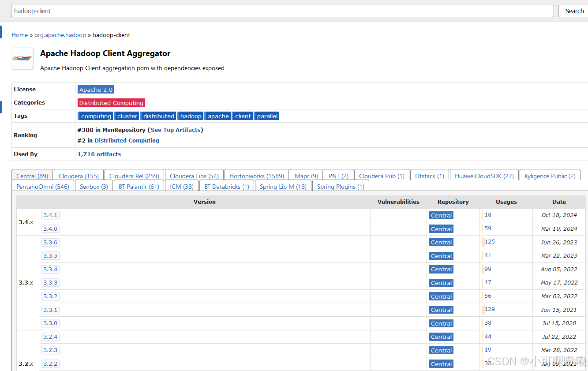Image resolution: width=588 pixels, height=371 pixels.
Task: Open org.apache.hadoop breadcrumb link
Action: pyautogui.click(x=60, y=35)
